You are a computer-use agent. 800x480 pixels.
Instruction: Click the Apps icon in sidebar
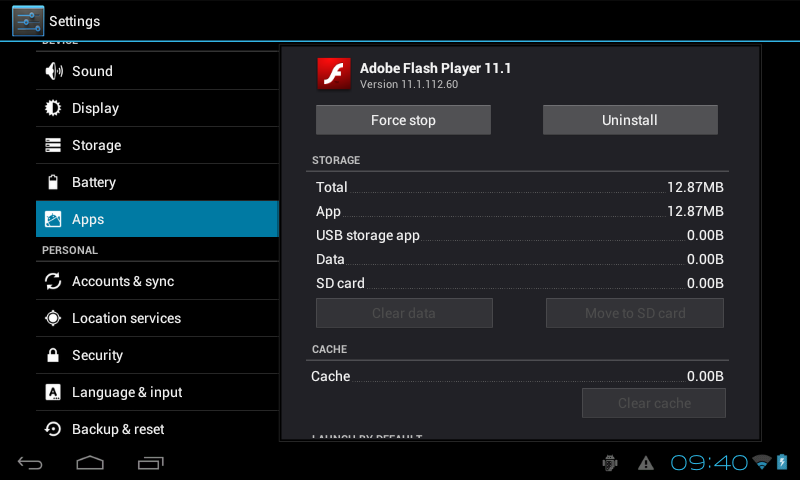53,219
